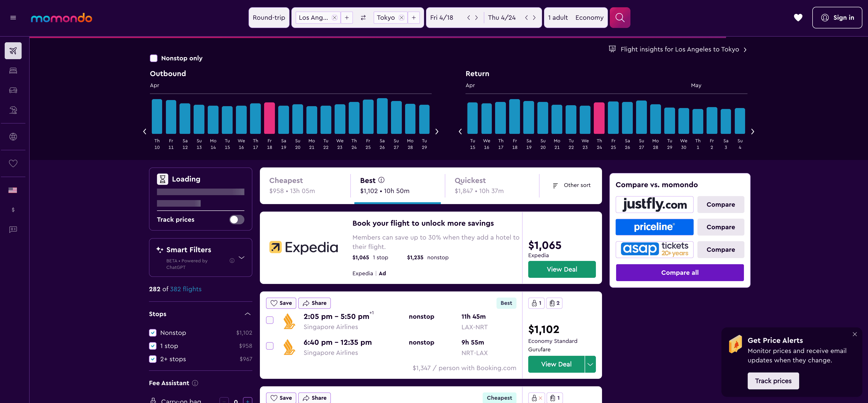Click the Tokyo destination input field
The height and width of the screenshot is (403, 868).
(386, 18)
